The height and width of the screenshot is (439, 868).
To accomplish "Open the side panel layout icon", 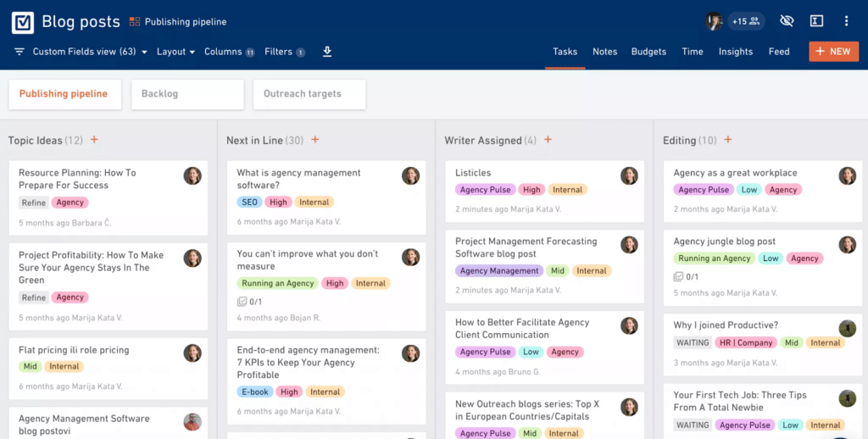I will click(816, 21).
